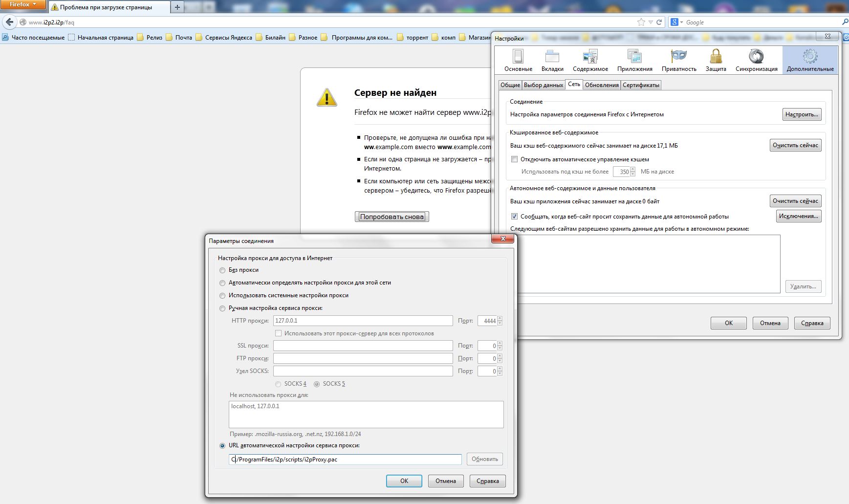Open the Сервисы Яндекса bookmark folder
The height and width of the screenshot is (504, 849).
coord(224,37)
